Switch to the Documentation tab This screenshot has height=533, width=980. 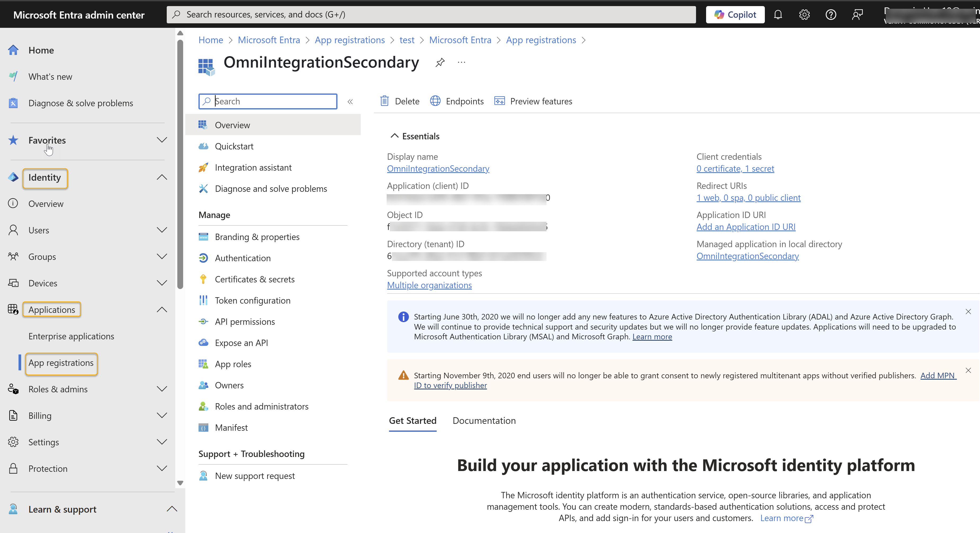[484, 420]
